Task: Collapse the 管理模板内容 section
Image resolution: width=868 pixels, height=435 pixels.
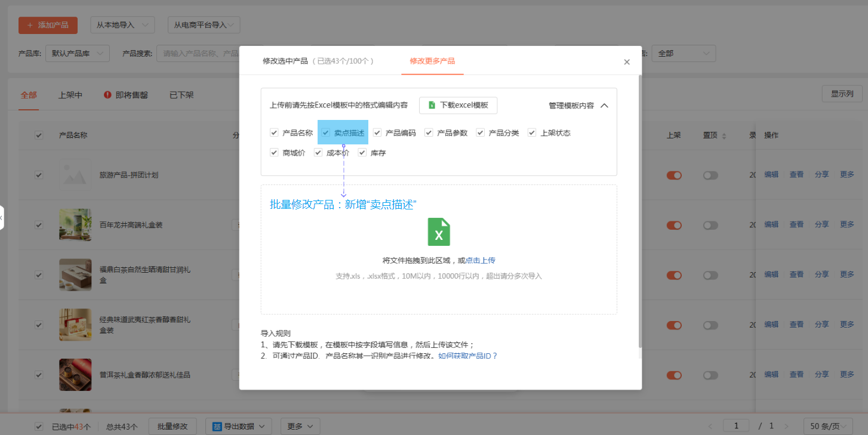Action: coord(604,106)
